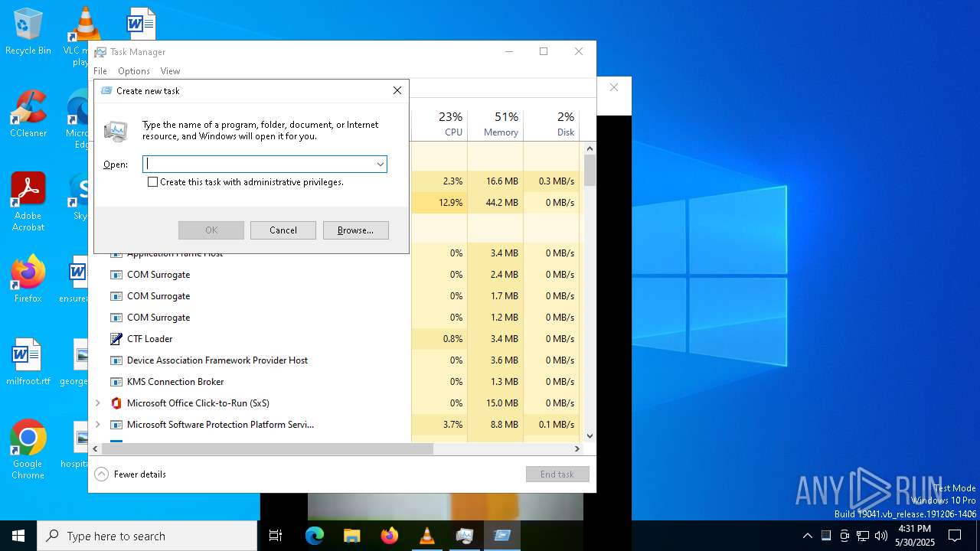Sort by Disk column header
Viewport: 980px width, 551px height.
551,125
